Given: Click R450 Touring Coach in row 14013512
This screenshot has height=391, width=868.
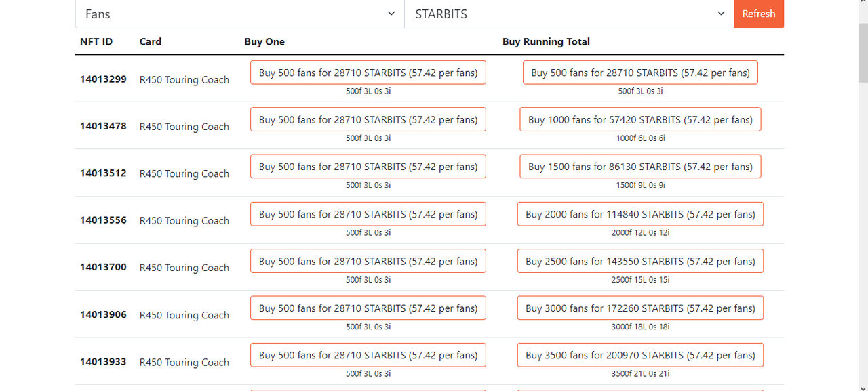Looking at the screenshot, I should coord(184,173).
